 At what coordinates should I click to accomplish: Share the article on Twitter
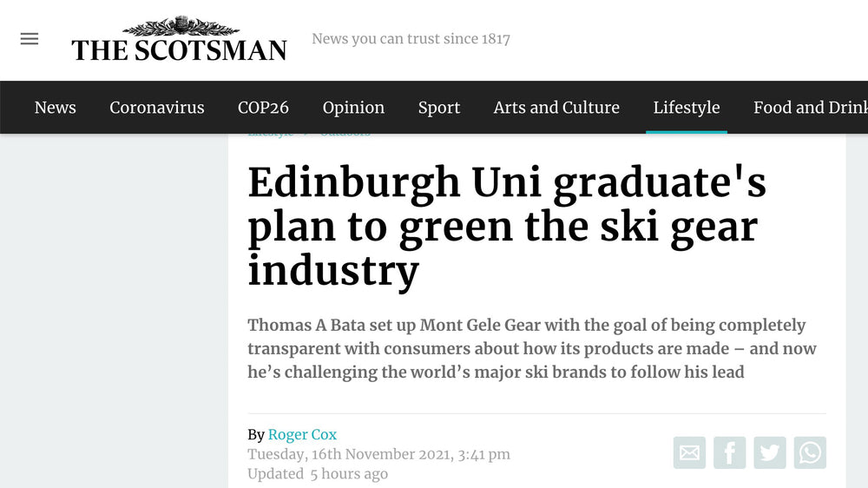[x=769, y=452]
